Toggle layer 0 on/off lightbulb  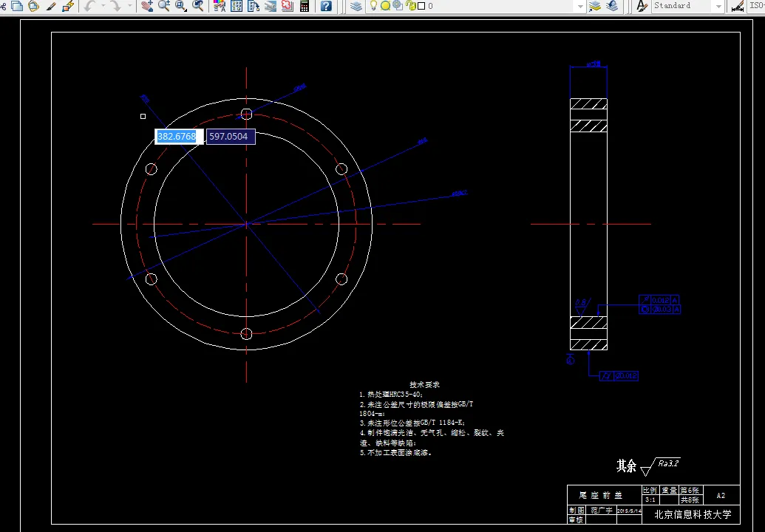click(373, 6)
